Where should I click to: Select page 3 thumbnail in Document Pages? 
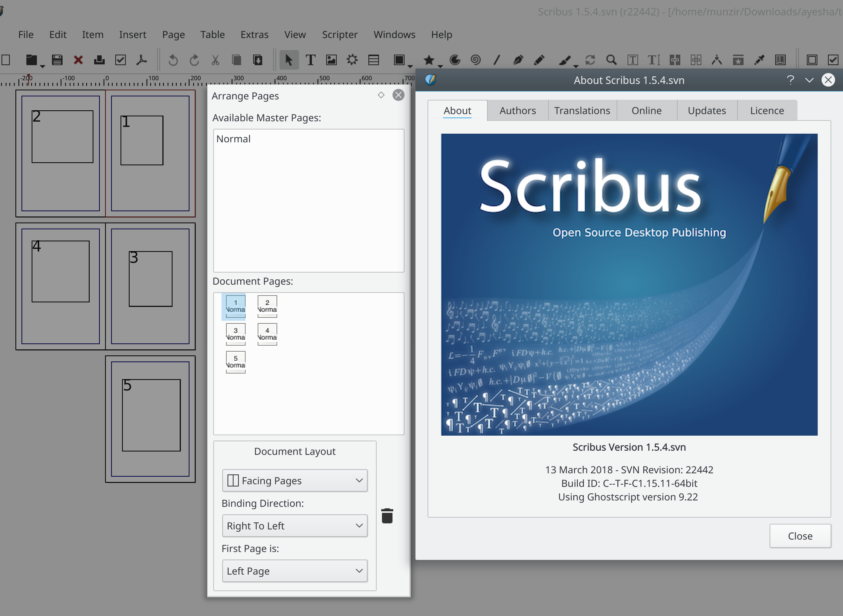(x=235, y=334)
